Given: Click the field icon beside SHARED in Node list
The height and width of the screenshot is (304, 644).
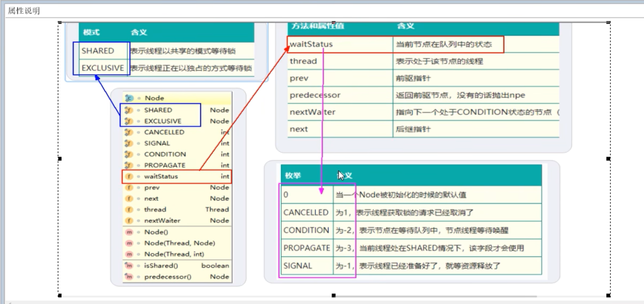Looking at the screenshot, I should (128, 110).
